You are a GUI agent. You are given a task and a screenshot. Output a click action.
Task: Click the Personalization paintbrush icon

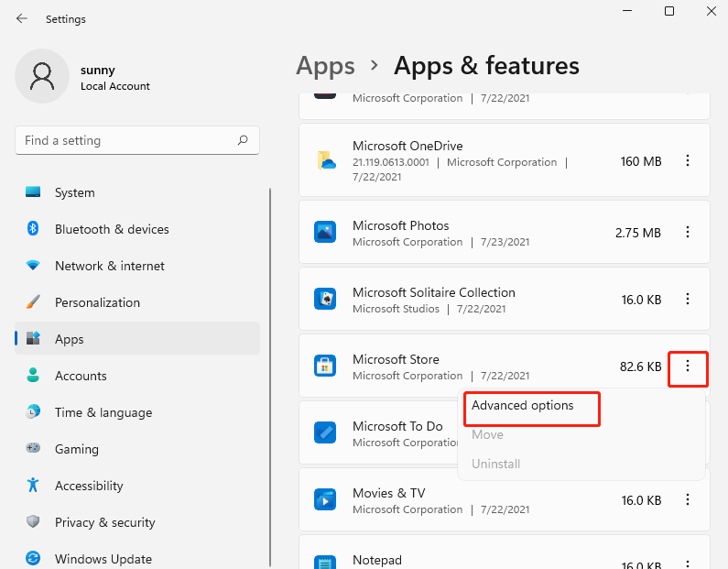(x=33, y=302)
